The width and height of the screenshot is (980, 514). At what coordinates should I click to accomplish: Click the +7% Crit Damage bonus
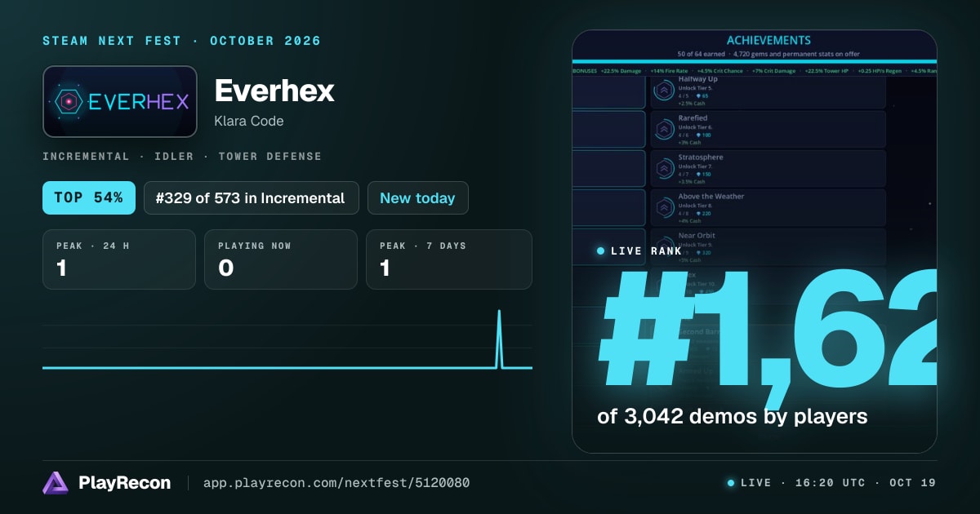(x=773, y=71)
